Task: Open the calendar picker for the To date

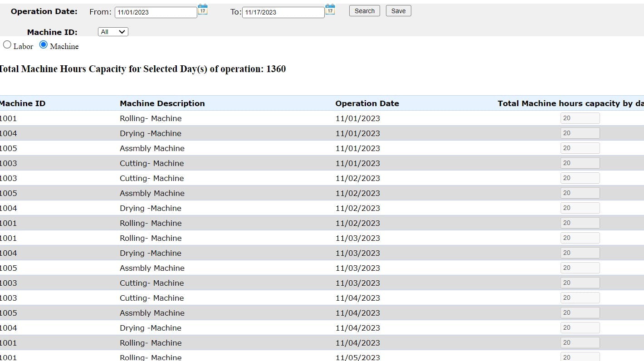Action: 330,9
